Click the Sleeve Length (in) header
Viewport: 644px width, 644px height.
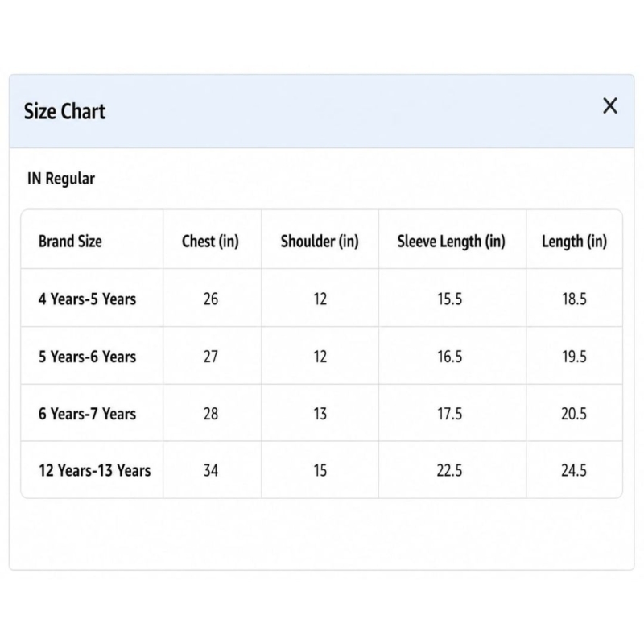pos(451,241)
